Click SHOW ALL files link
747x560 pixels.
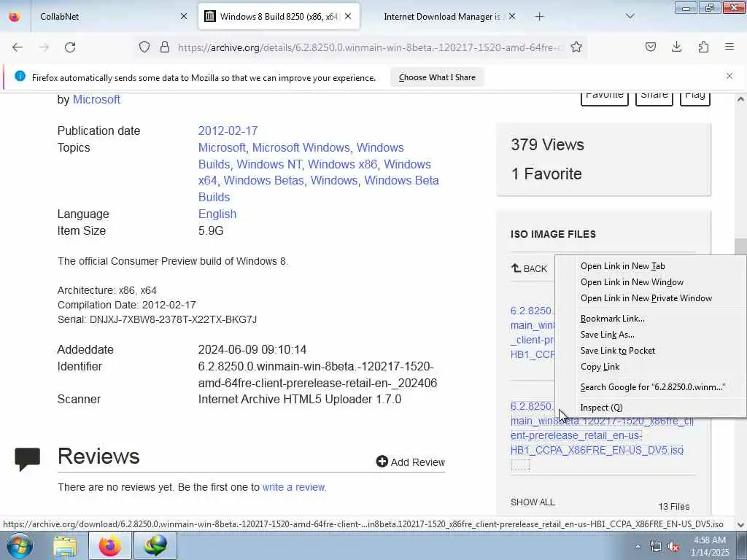point(533,502)
